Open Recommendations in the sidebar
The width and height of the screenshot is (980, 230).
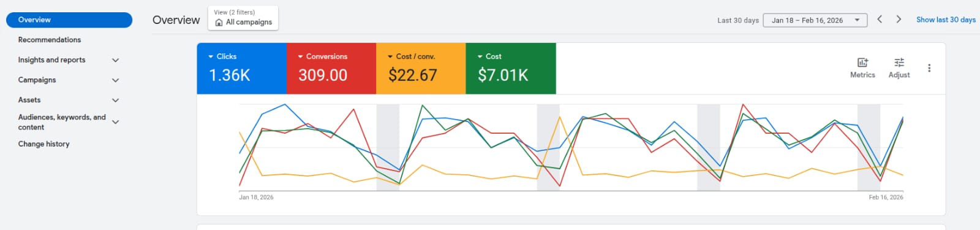tap(50, 40)
